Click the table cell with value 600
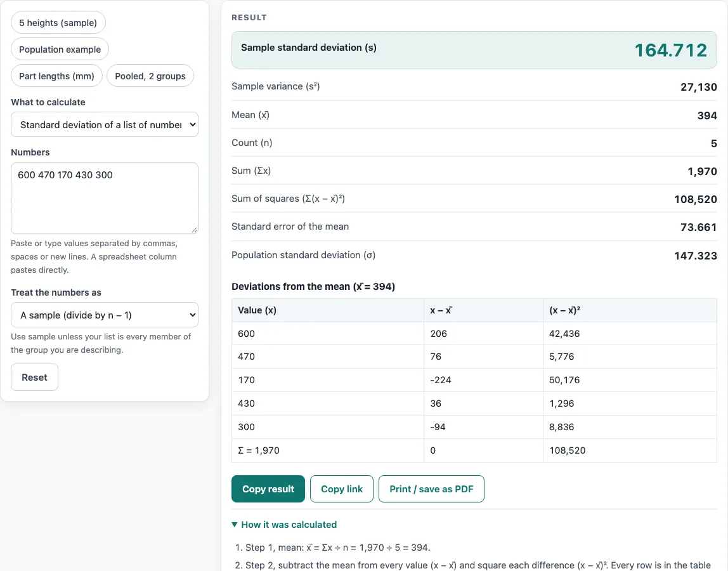This screenshot has height=571, width=728. click(x=328, y=334)
